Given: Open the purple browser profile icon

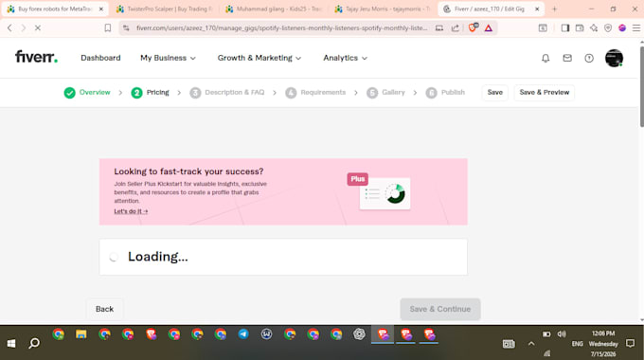Looking at the screenshot, I should 622,27.
